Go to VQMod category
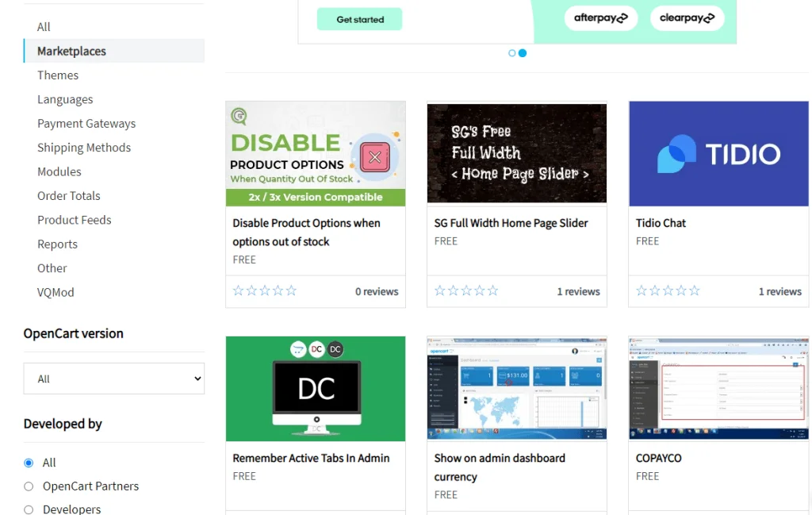The height and width of the screenshot is (515, 812). (x=56, y=292)
